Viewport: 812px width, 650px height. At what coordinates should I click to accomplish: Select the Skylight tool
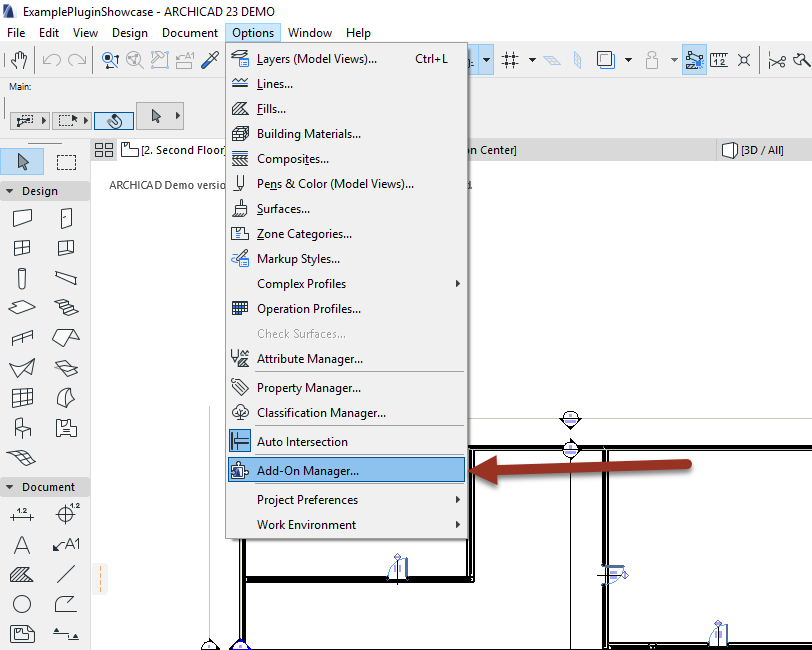(66, 368)
